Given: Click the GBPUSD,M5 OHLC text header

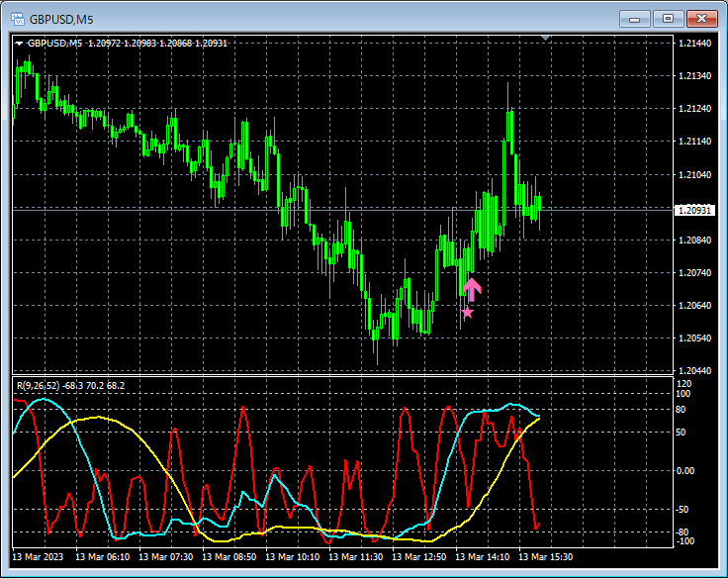Looking at the screenshot, I should tap(128, 44).
